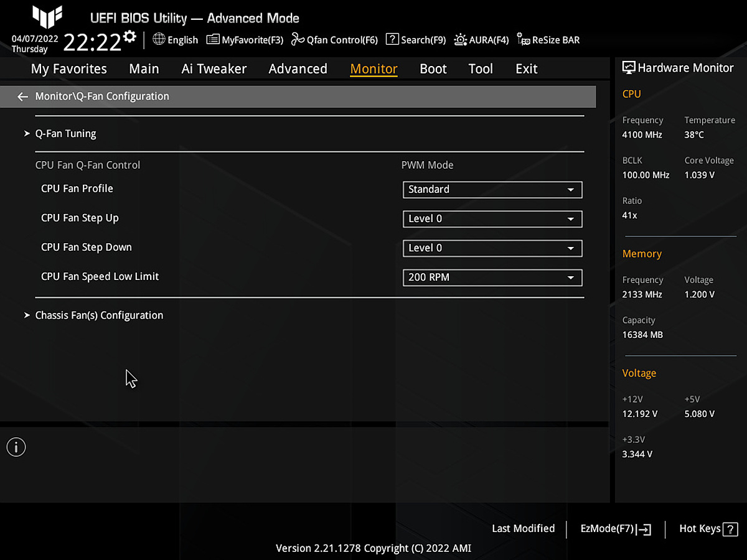Click the Hardware Monitor panel icon
Image resolution: width=747 pixels, height=560 pixels.
(629, 68)
